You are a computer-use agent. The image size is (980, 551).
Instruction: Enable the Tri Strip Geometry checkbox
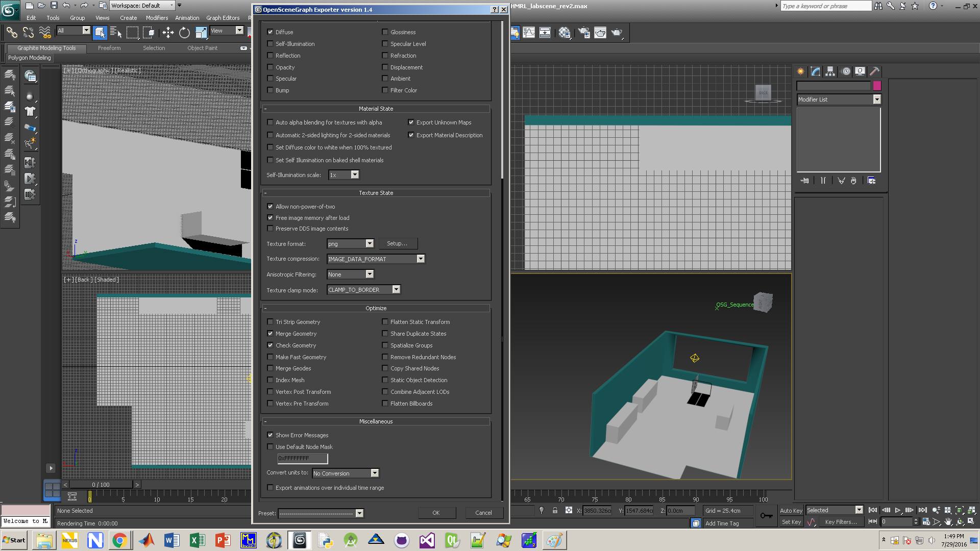pyautogui.click(x=271, y=322)
